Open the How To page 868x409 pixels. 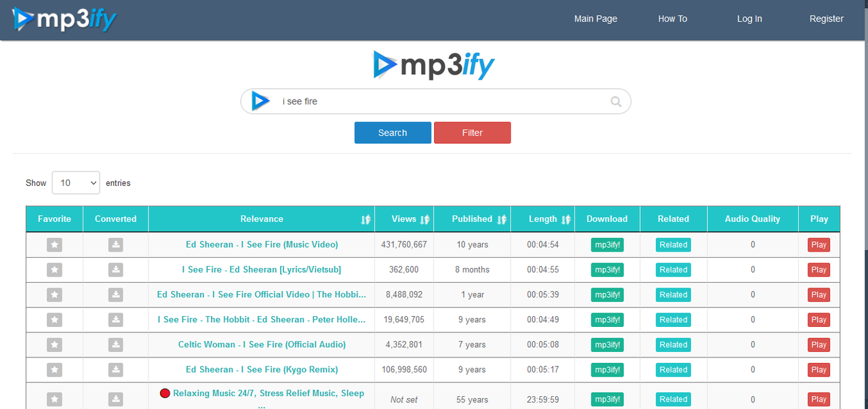click(x=673, y=19)
